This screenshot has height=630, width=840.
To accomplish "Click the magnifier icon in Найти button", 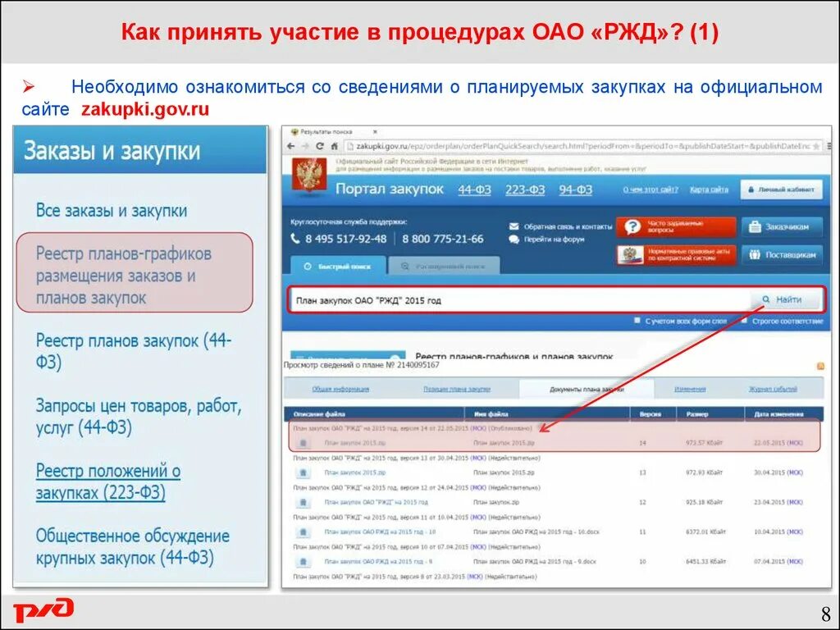I will click(766, 299).
